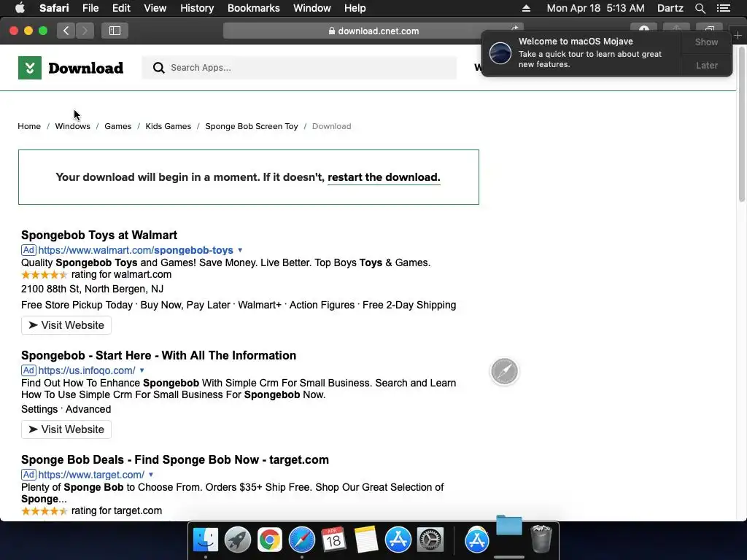Click the floating Safari compass icon on page

point(505,371)
